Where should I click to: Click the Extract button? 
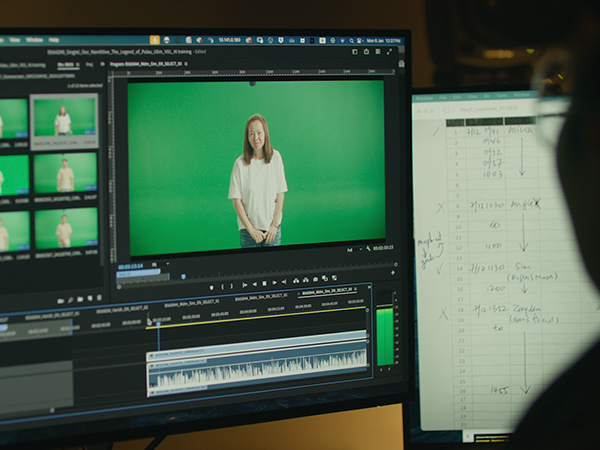[305, 280]
